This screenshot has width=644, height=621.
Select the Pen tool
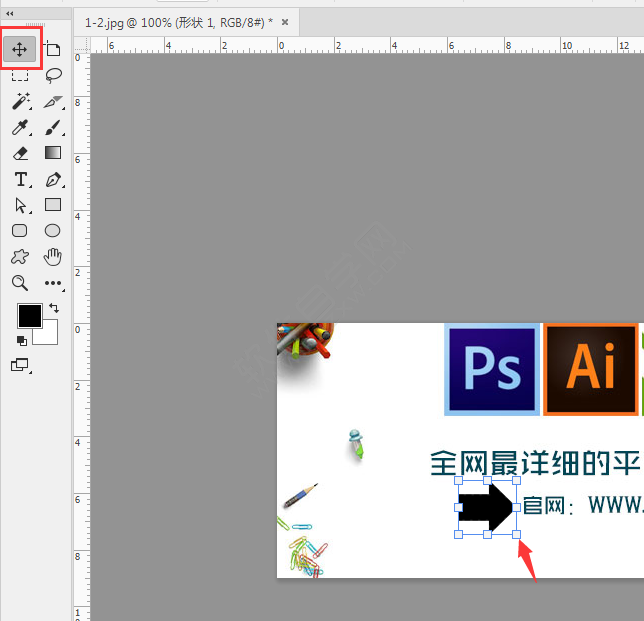[x=53, y=179]
